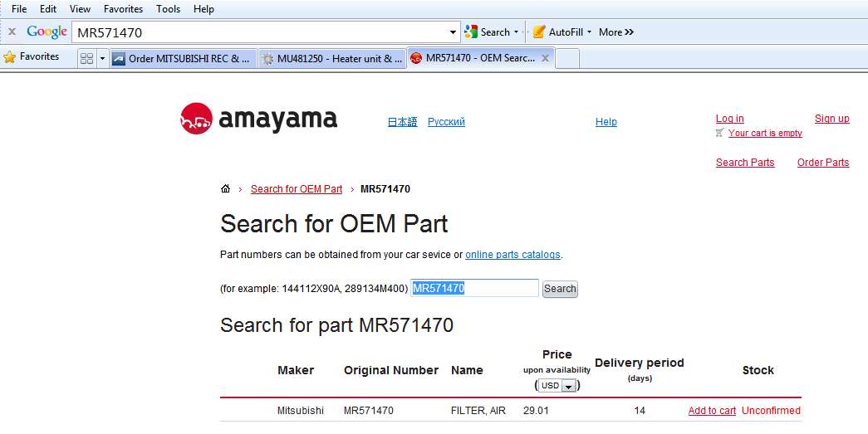Expand the More toolbar chevron
868x434 pixels.
[616, 32]
